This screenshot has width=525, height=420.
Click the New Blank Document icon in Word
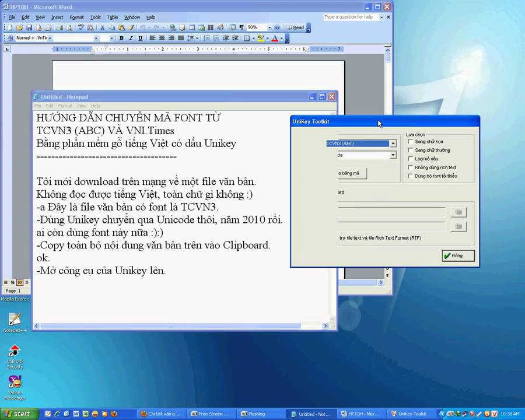(10, 27)
